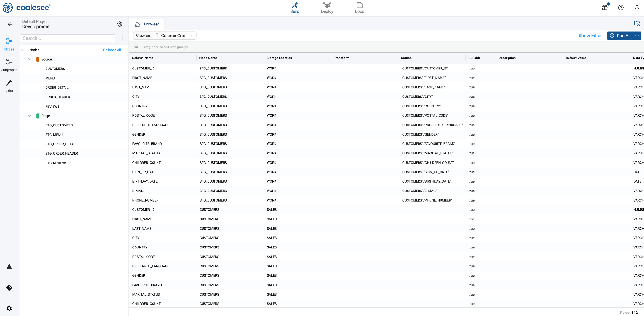Collapse the Stage node group

click(30, 116)
